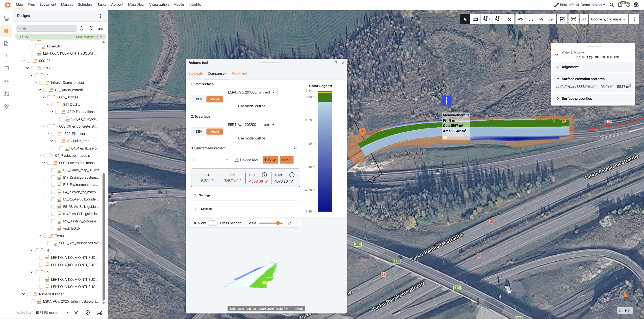Open the Designs panel kebab menu
Image resolution: width=644 pixels, height=319 pixels.
pyautogui.click(x=100, y=16)
